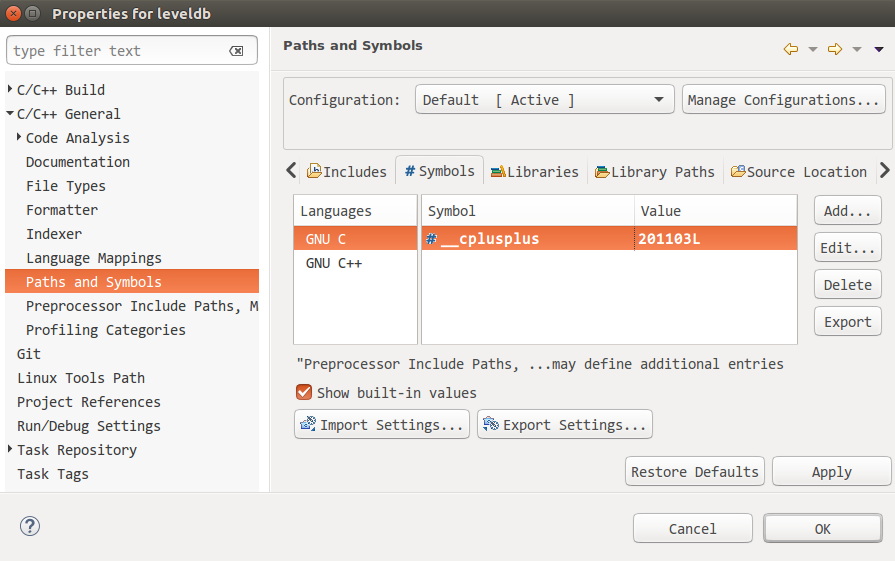895x561 pixels.
Task: Uncheck Show built-in values
Action: coord(304,392)
